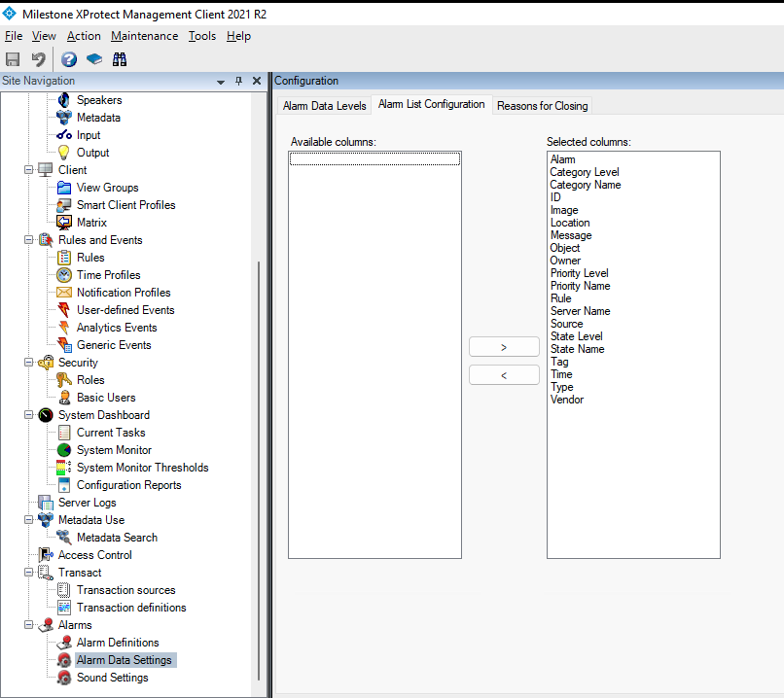This screenshot has width=784, height=698.
Task: Open the Maintenance menu
Action: [145, 36]
